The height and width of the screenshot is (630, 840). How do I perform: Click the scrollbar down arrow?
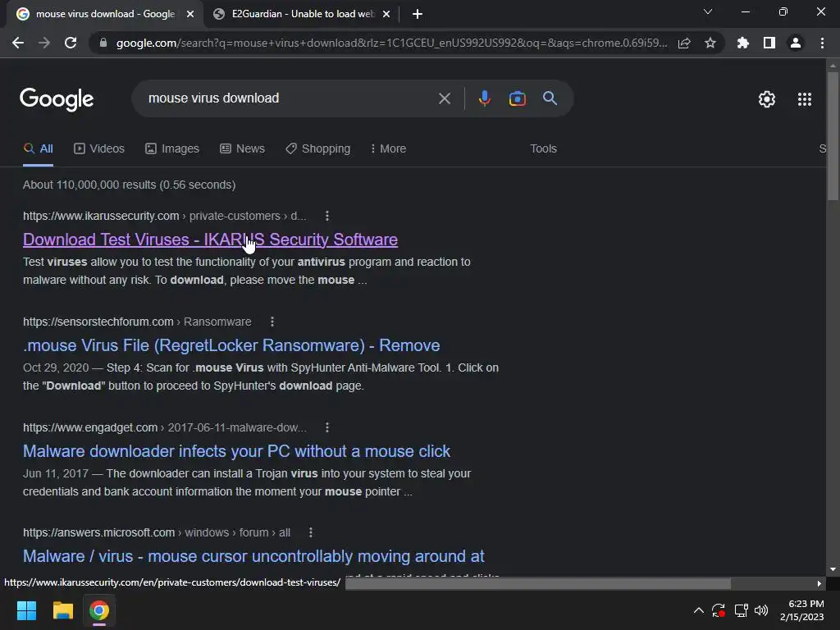pos(833,569)
